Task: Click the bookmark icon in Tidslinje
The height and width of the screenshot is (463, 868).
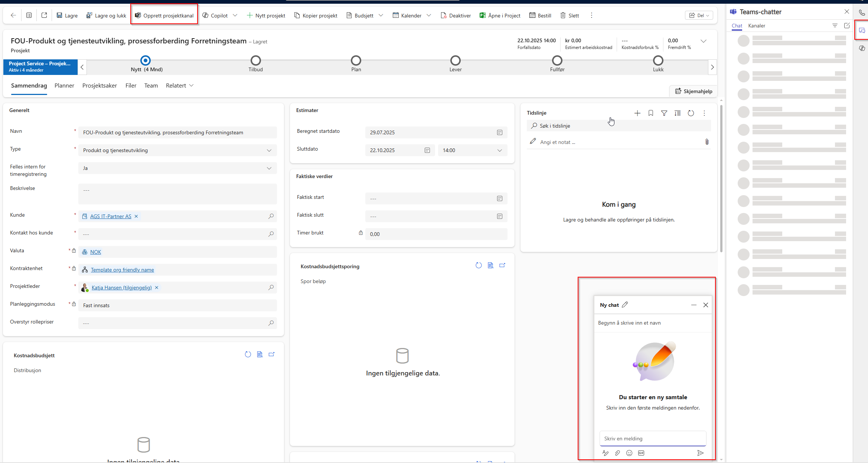Action: tap(650, 113)
